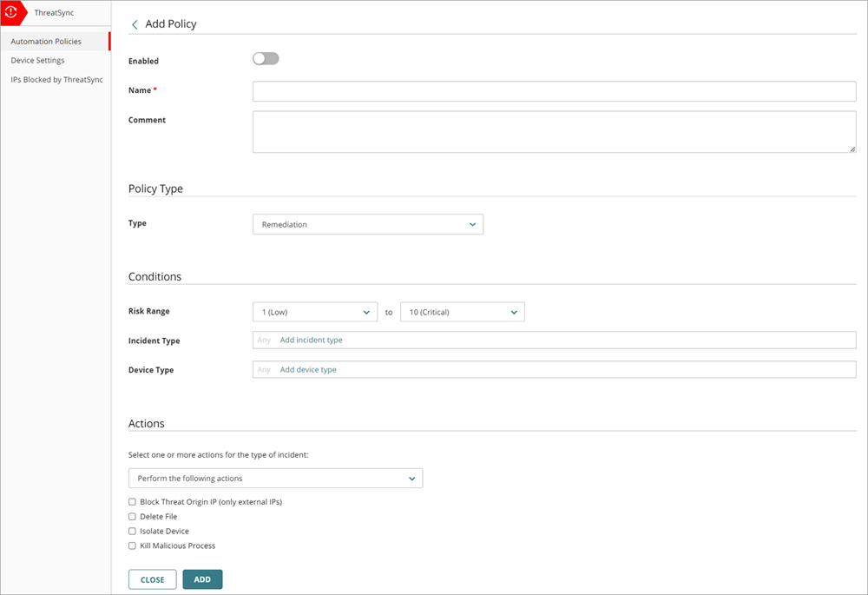Image resolution: width=868 pixels, height=595 pixels.
Task: Enable the Delete File action
Action: pyautogui.click(x=132, y=516)
